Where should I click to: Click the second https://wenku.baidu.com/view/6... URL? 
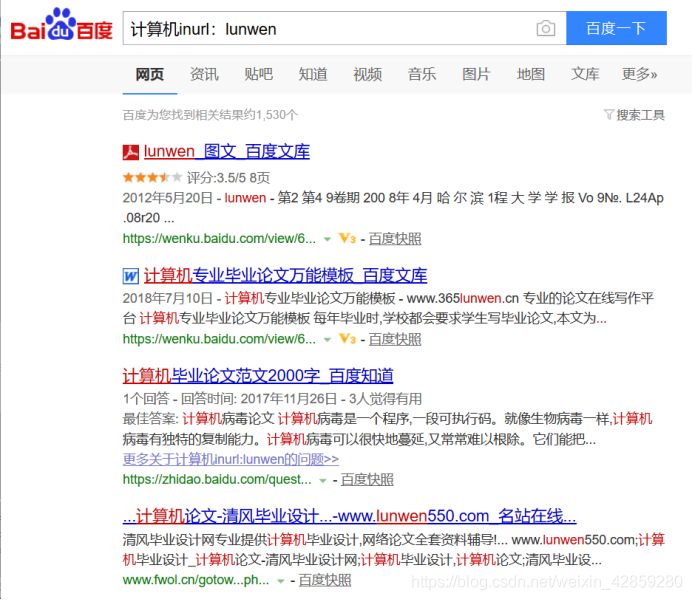tap(219, 339)
